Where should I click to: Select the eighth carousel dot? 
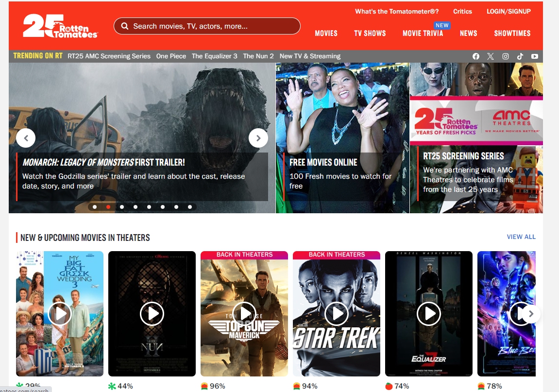coord(190,207)
